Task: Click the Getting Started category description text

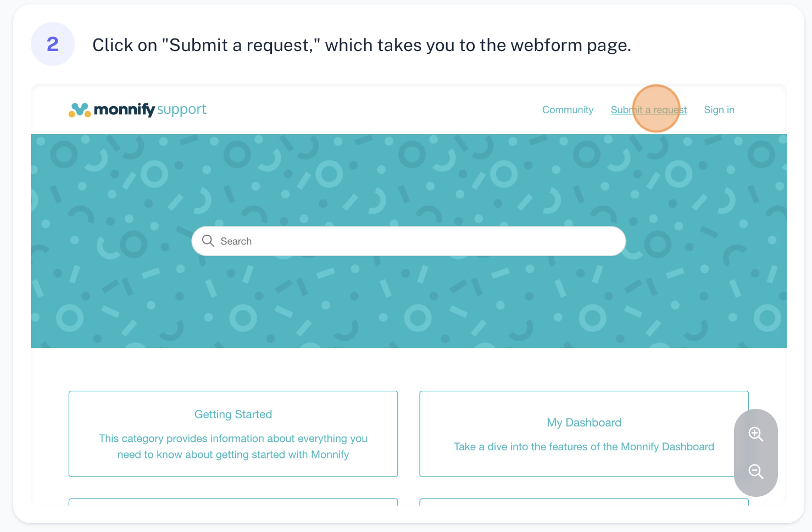Action: point(233,446)
